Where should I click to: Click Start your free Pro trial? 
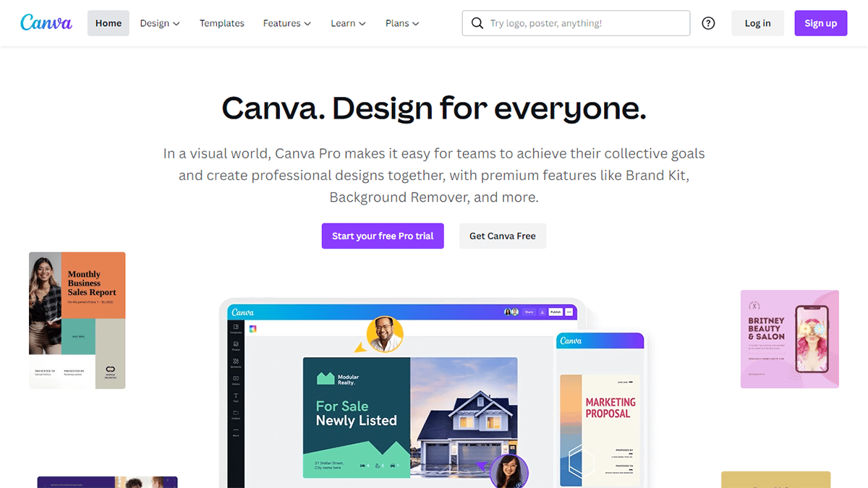pyautogui.click(x=383, y=236)
